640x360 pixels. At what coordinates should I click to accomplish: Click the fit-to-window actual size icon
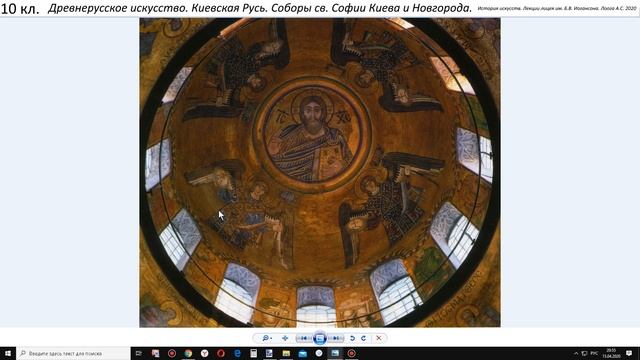point(285,338)
